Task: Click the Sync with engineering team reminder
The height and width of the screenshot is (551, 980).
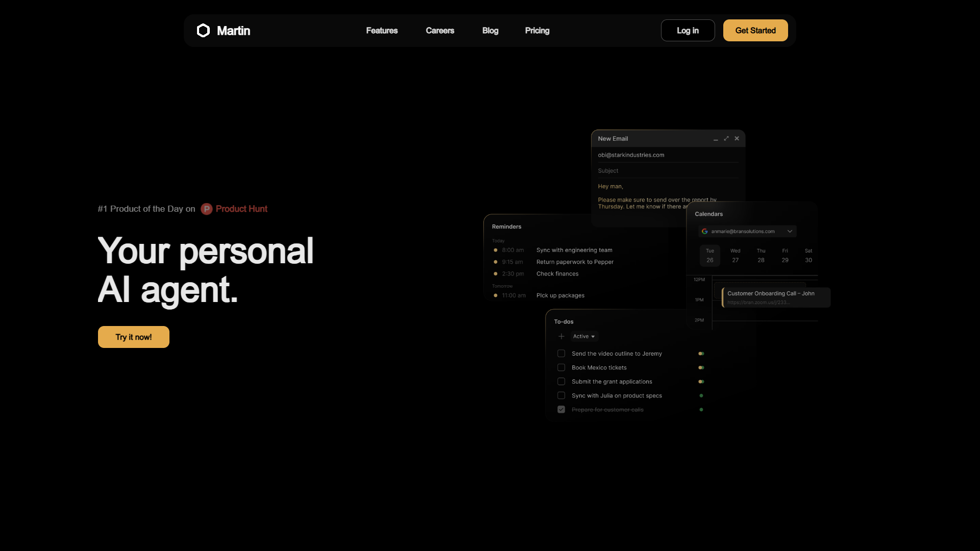Action: (574, 251)
